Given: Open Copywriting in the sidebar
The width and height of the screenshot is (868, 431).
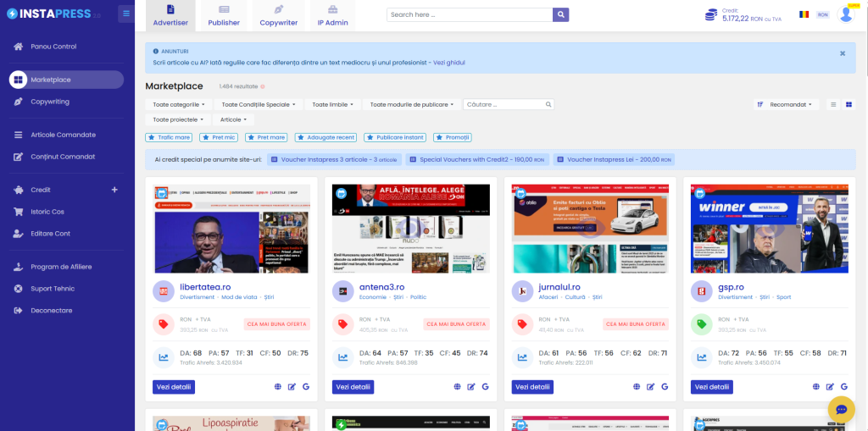Looking at the screenshot, I should click(50, 102).
